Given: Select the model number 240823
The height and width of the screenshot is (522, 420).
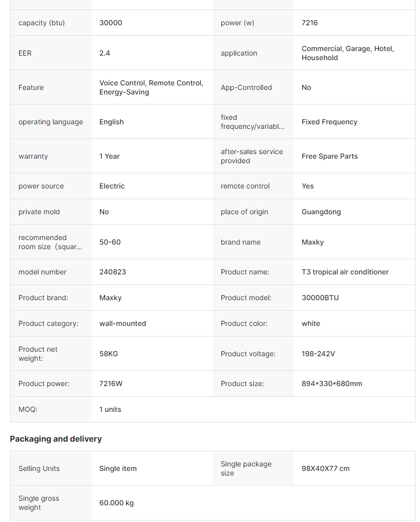Looking at the screenshot, I should click(x=113, y=272).
